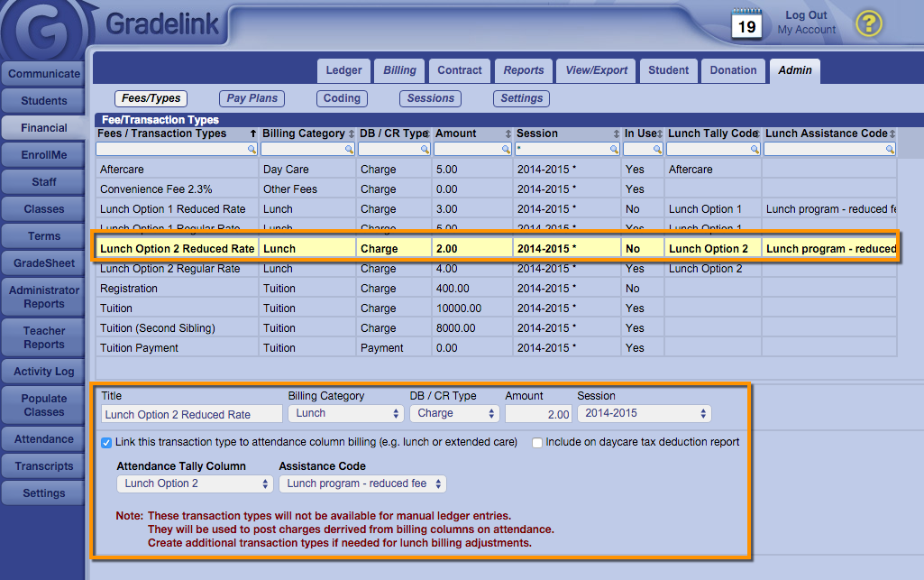Open the Billing Category dropdown
The height and width of the screenshot is (580, 924).
(346, 413)
